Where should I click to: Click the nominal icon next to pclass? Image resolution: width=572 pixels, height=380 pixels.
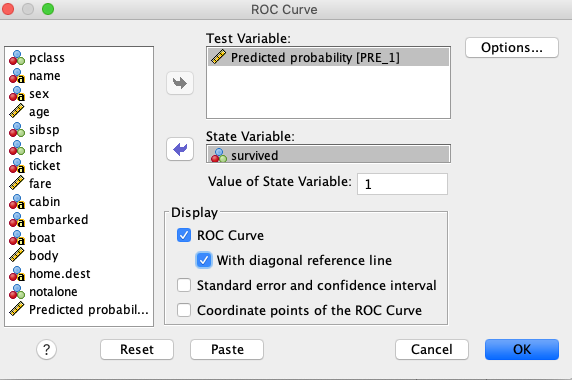tap(17, 58)
